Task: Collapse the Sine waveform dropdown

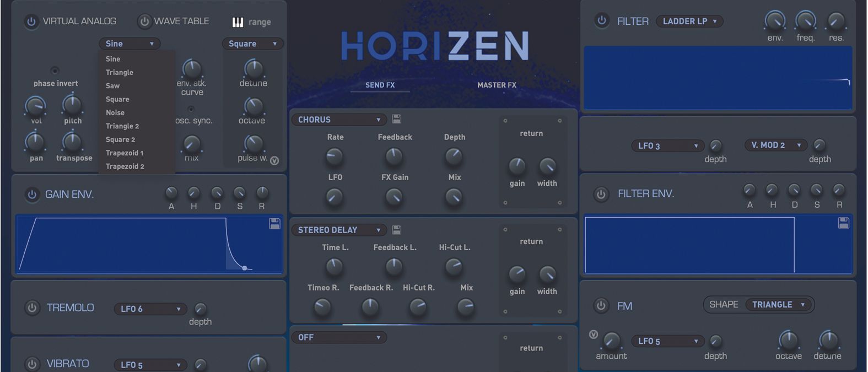Action: [130, 44]
